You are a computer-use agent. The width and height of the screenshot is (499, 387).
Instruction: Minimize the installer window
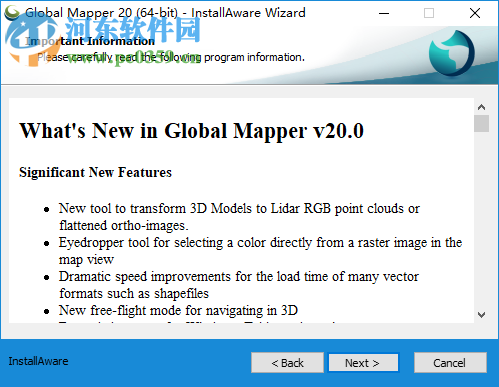pyautogui.click(x=384, y=13)
